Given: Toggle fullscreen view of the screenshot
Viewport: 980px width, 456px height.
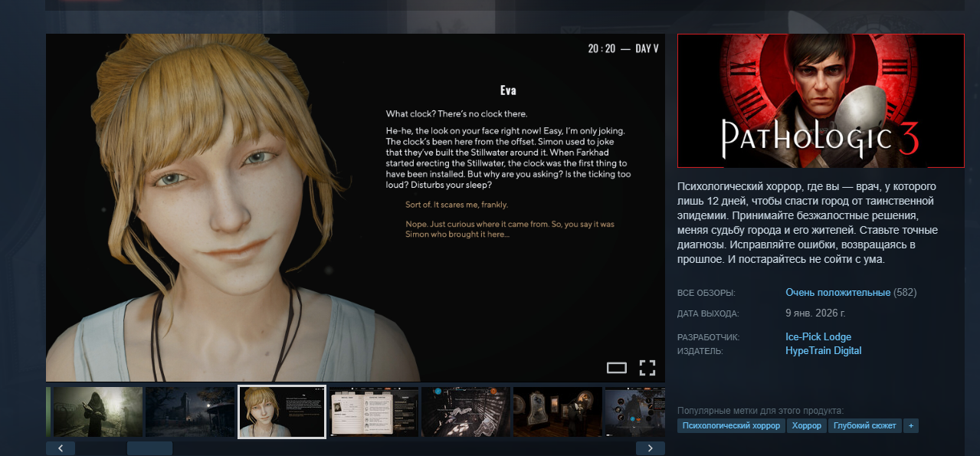Looking at the screenshot, I should (x=647, y=367).
